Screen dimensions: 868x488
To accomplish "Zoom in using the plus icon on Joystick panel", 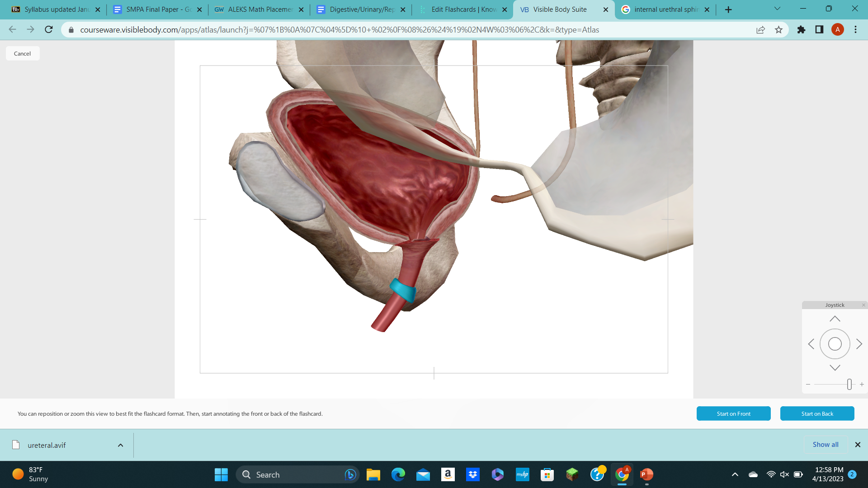I will point(861,384).
